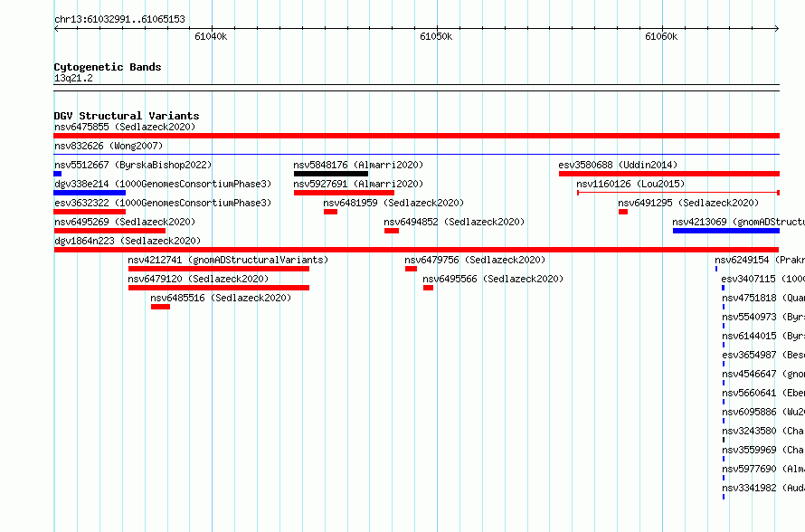Select the blue nsv4213069 variant bar

[x=726, y=231]
